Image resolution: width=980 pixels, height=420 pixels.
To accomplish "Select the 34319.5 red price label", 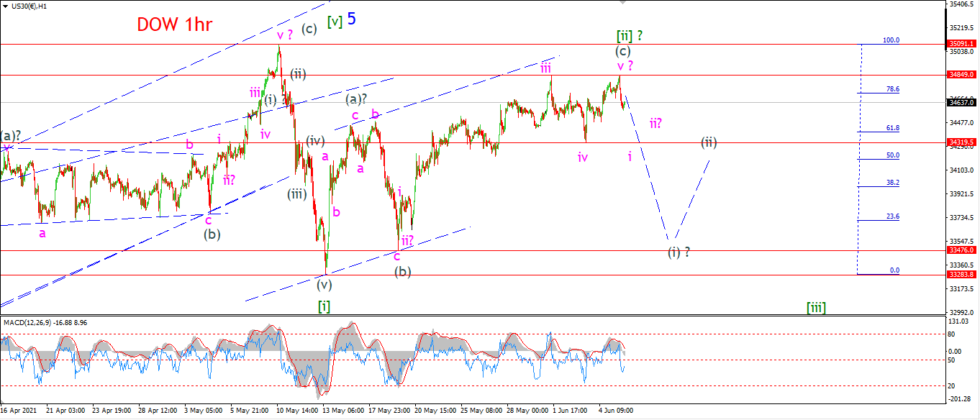I will pyautogui.click(x=963, y=142).
